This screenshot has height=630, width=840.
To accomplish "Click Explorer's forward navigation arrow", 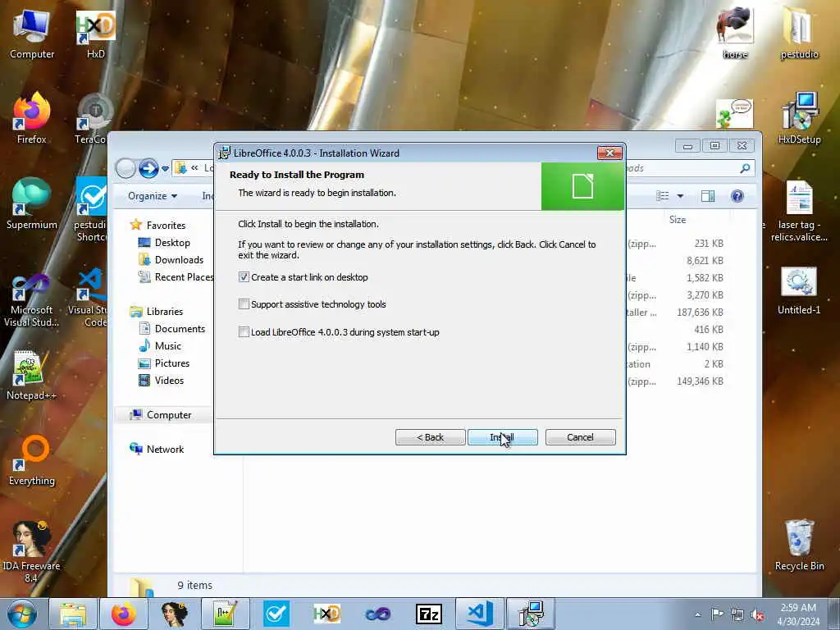I will coord(148,168).
